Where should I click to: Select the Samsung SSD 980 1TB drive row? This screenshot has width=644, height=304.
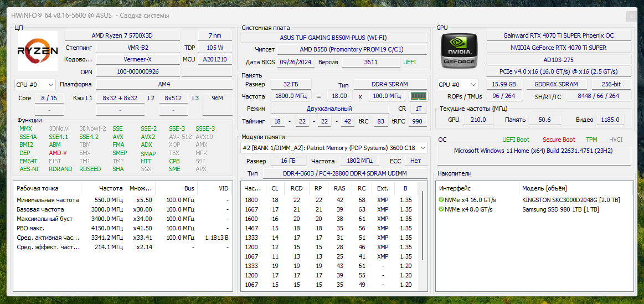click(x=534, y=209)
